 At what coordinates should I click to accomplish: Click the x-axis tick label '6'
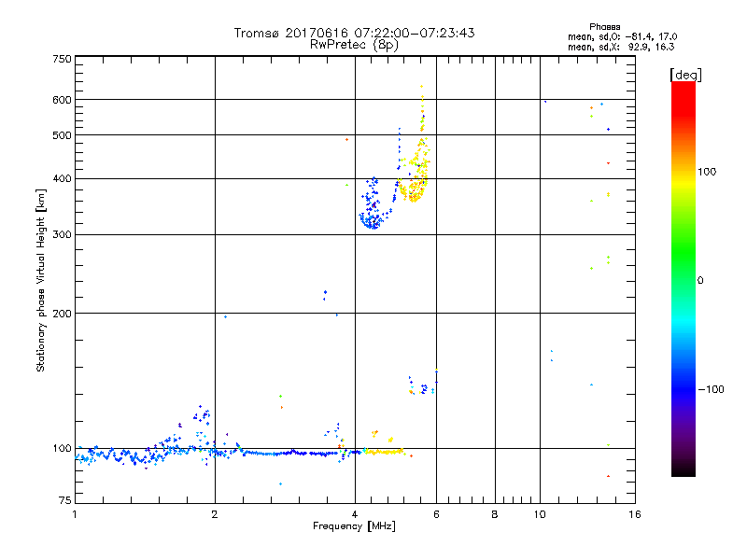point(436,514)
